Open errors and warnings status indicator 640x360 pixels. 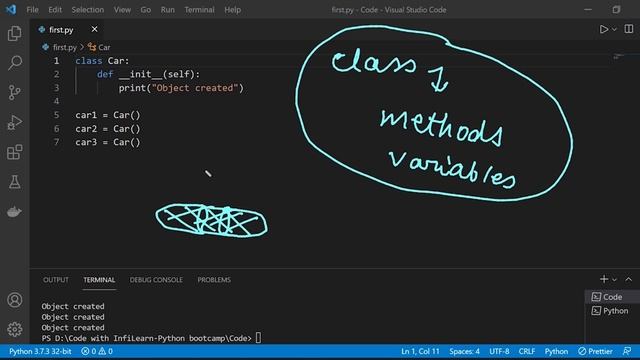pyautogui.click(x=97, y=351)
